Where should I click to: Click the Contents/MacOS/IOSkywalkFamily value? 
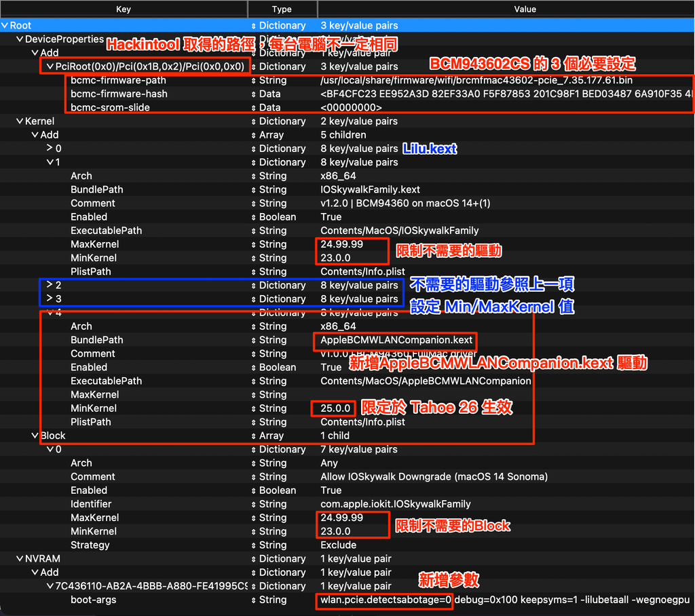coord(399,231)
